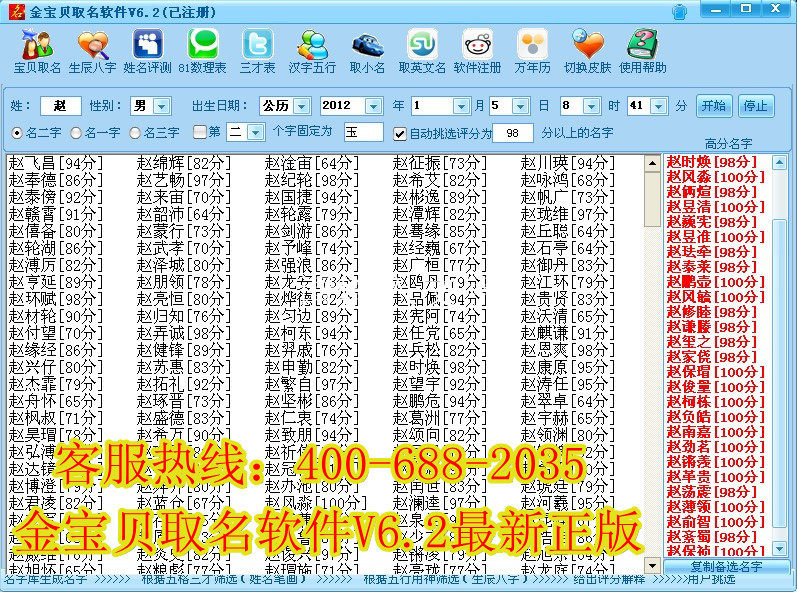Open the 公历 calendar type dropdown

pos(301,106)
